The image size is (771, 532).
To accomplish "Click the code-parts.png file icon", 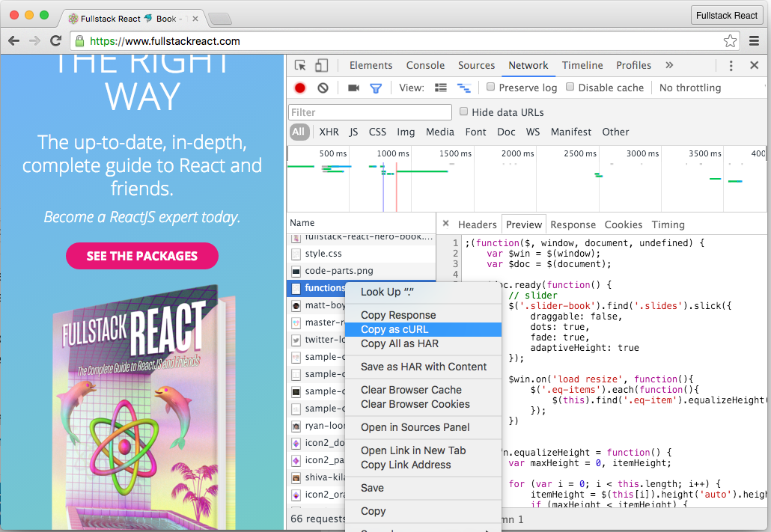I will pos(296,271).
